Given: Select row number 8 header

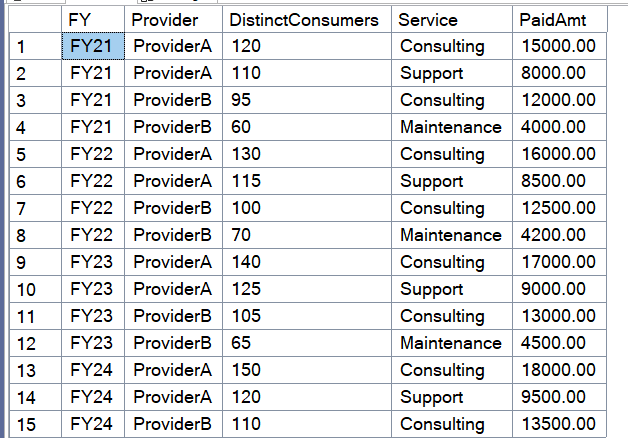Looking at the screenshot, I should click(35, 235).
